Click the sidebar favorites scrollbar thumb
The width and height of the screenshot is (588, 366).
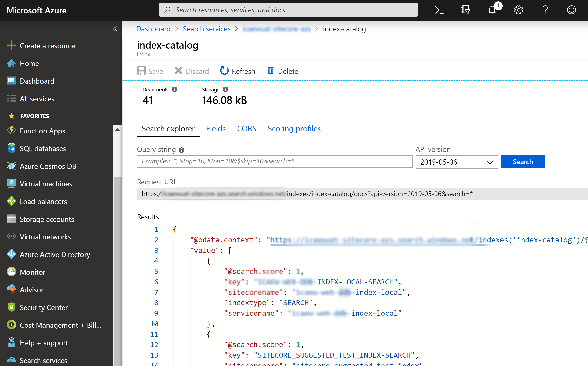point(118,271)
